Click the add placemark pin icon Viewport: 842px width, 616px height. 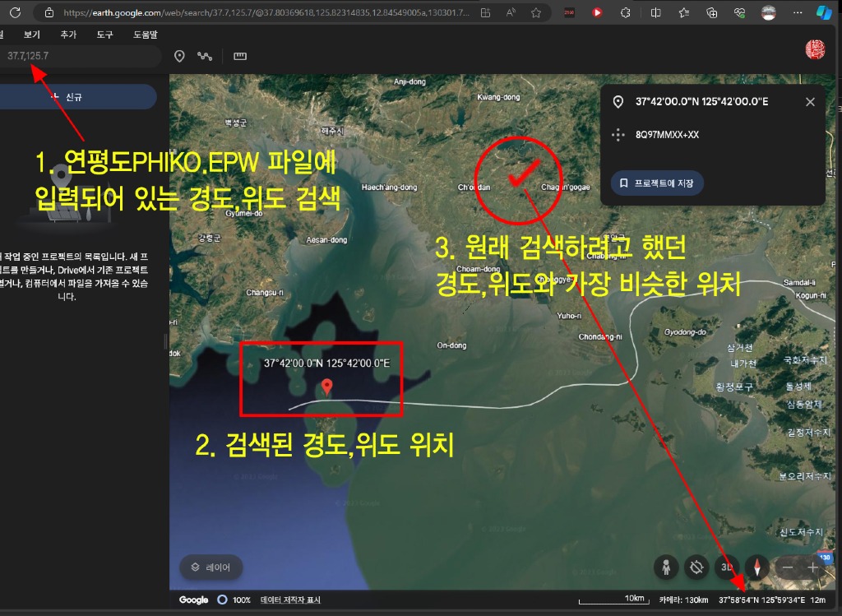coord(179,56)
